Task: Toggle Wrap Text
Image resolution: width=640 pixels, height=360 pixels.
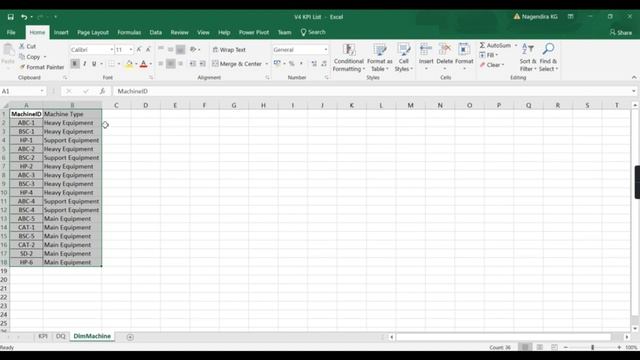Action: [229, 49]
